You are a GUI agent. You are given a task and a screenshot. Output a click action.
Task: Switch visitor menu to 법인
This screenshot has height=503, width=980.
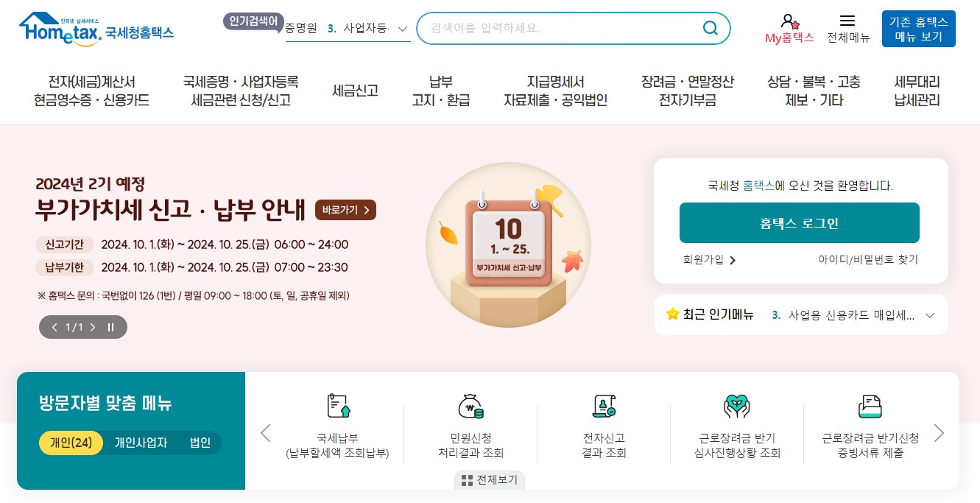tap(200, 443)
